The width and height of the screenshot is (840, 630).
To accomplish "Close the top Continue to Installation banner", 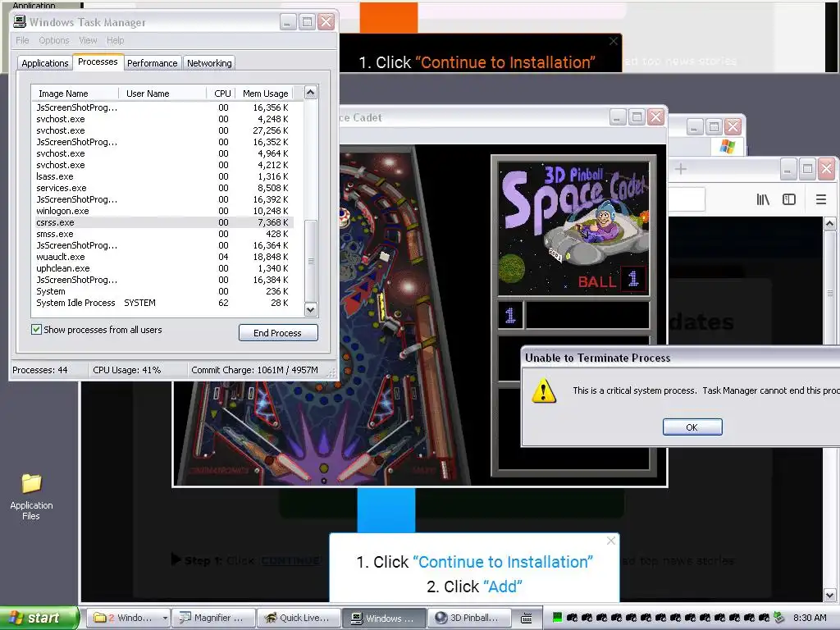I will point(614,41).
